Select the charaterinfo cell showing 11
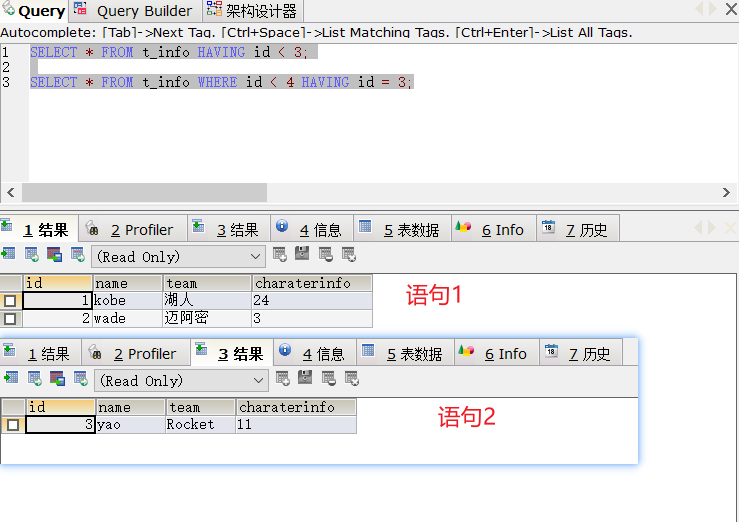The width and height of the screenshot is (739, 522). [296, 424]
